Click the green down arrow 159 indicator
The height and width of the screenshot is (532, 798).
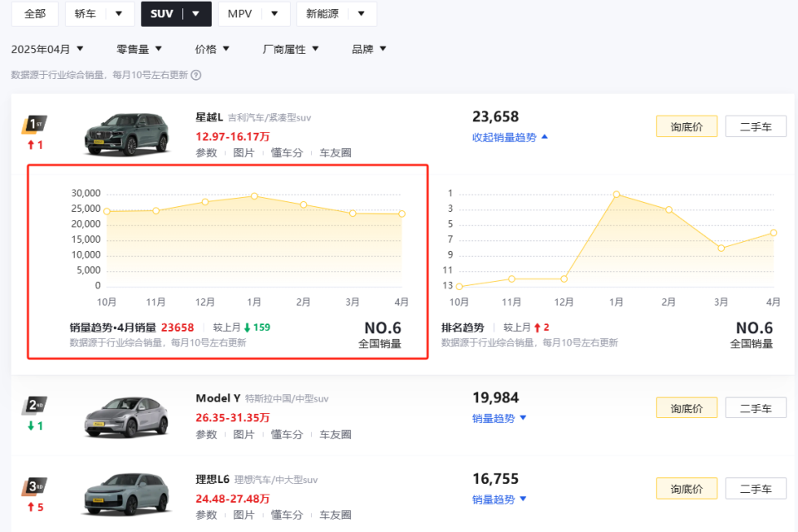pos(257,328)
